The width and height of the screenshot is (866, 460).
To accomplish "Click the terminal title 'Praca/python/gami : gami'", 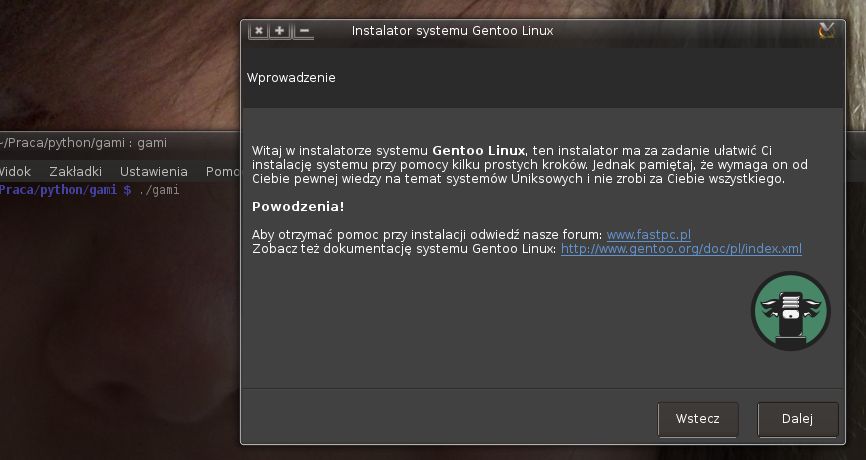I will pos(83,143).
